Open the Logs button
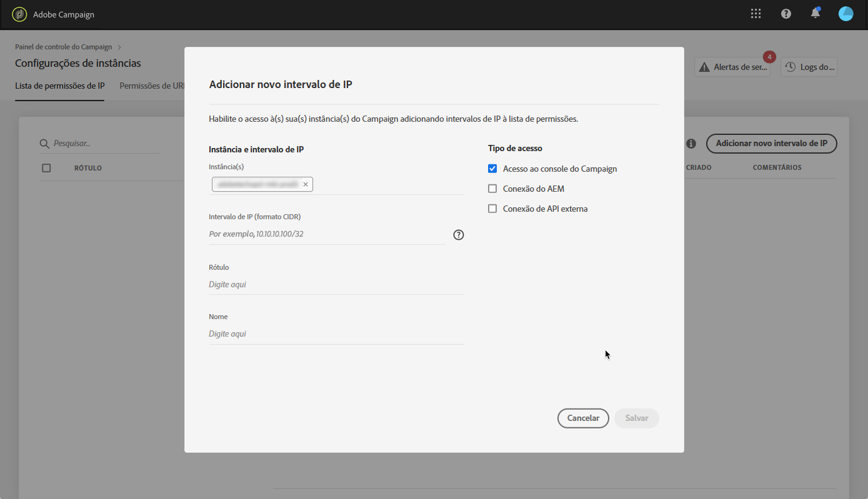Screen dimensions: 868x499 809,67
